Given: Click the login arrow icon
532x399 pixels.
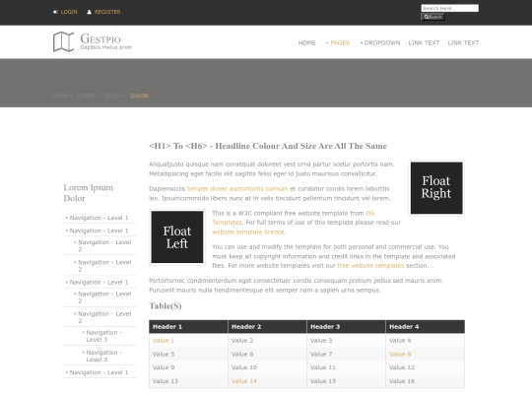Looking at the screenshot, I should click(55, 12).
